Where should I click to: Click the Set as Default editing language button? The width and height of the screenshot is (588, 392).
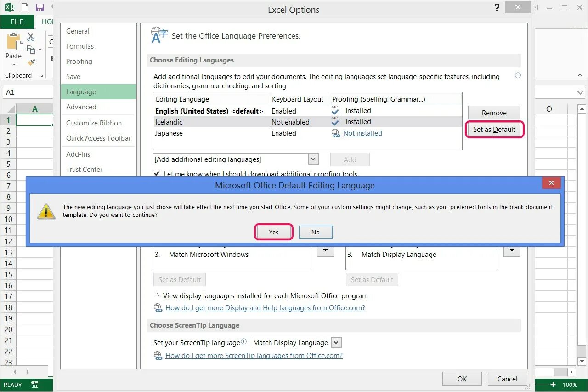[494, 130]
